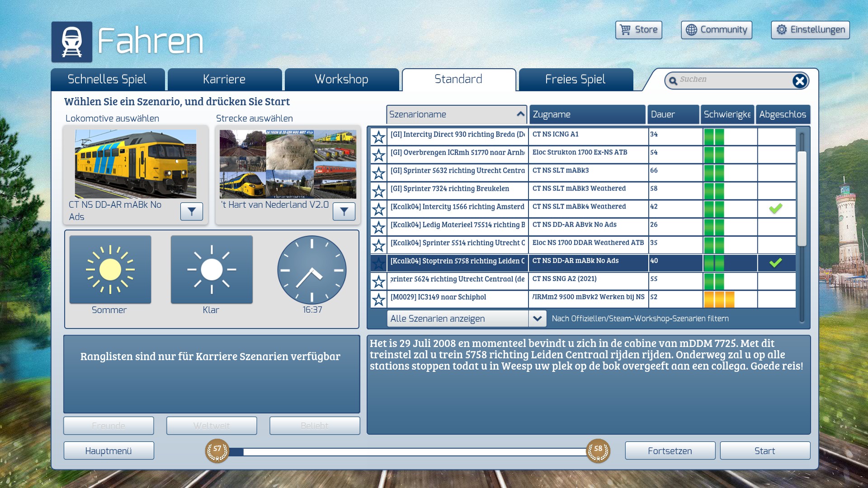Screen dimensions: 868x488
Task: Click the Klar weather icon
Action: pos(212,270)
